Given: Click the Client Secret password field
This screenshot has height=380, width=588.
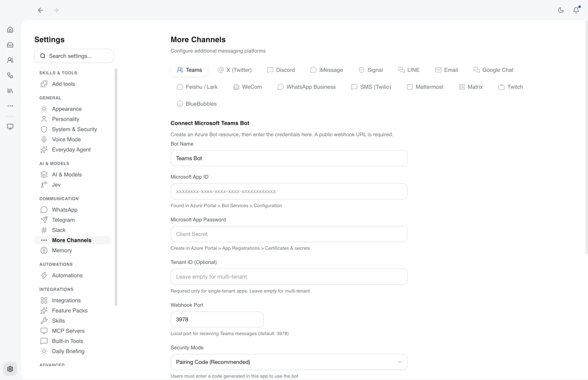Looking at the screenshot, I should [289, 234].
